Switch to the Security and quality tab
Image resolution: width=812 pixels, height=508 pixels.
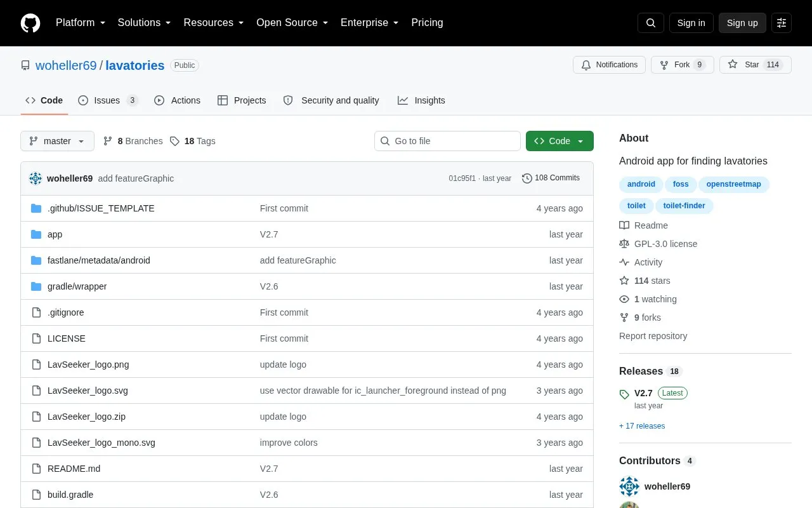pyautogui.click(x=331, y=100)
